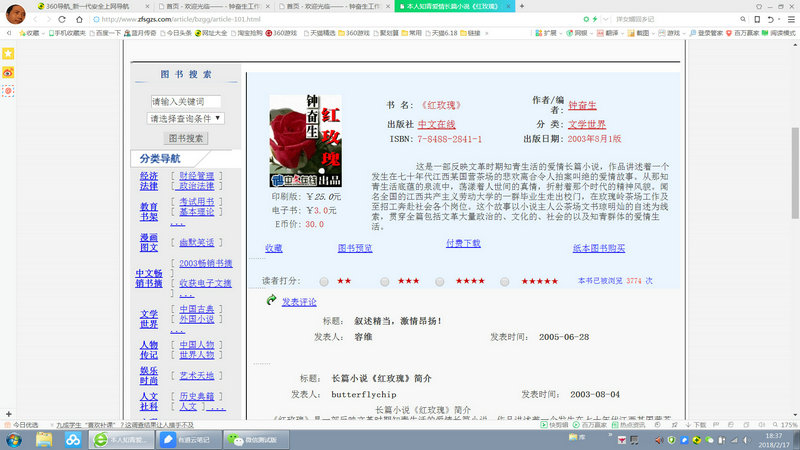
Task: Select the five-star rating radio button
Action: [505, 282]
